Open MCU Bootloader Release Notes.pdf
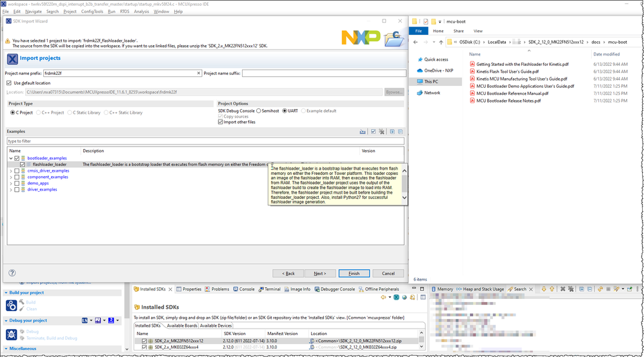 pyautogui.click(x=508, y=101)
